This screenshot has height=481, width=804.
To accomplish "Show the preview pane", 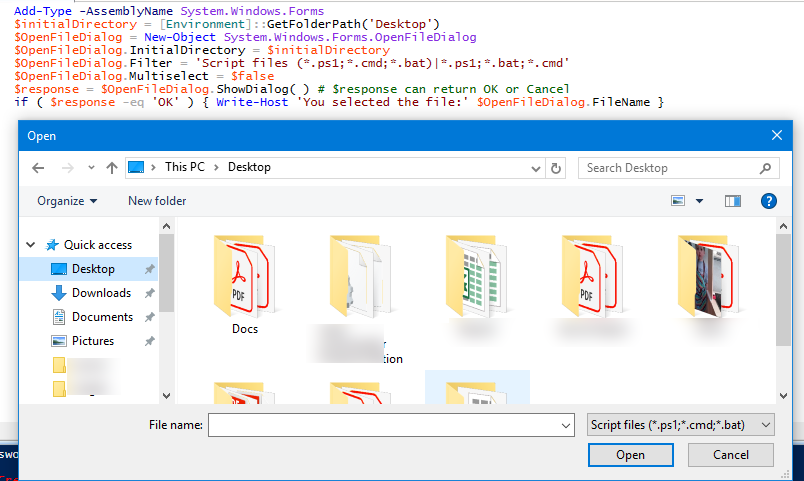I will tap(733, 201).
